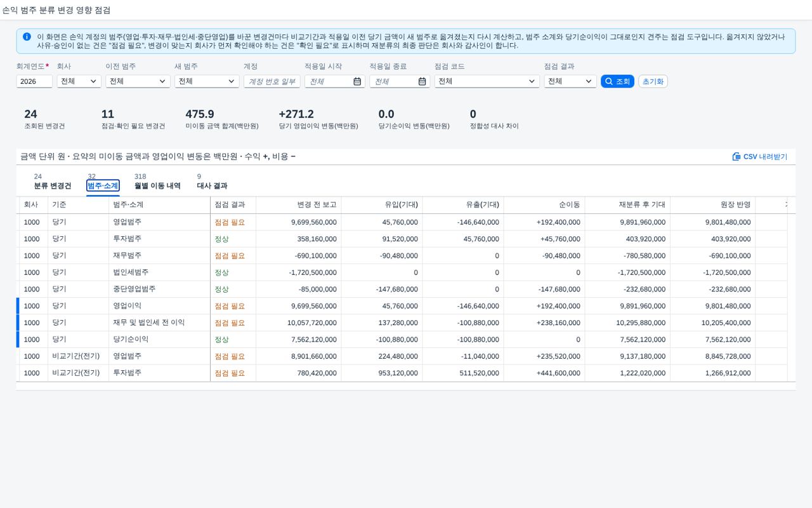Click the 8,901,660,000 prior-period value cell

pos(299,356)
